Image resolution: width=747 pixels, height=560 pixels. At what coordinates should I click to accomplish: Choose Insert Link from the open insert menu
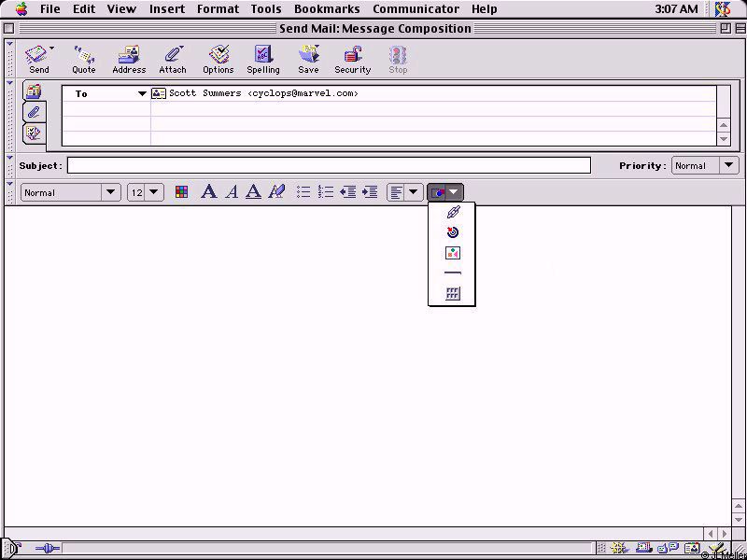[x=453, y=212]
